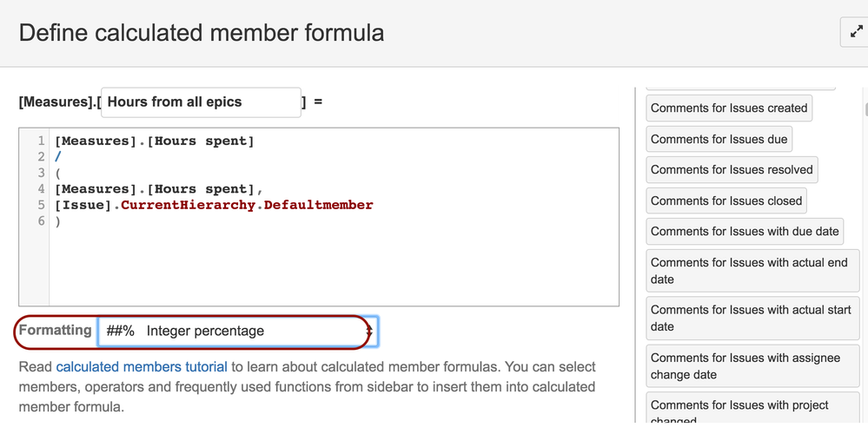Image resolution: width=868 pixels, height=434 pixels.
Task: Click line number 1 in editor gutter
Action: pyautogui.click(x=41, y=141)
